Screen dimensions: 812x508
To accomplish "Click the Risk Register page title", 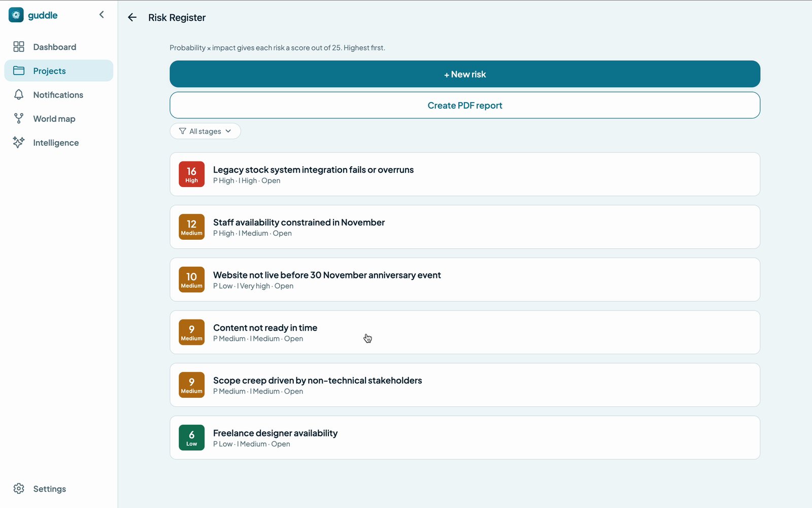I will [177, 17].
